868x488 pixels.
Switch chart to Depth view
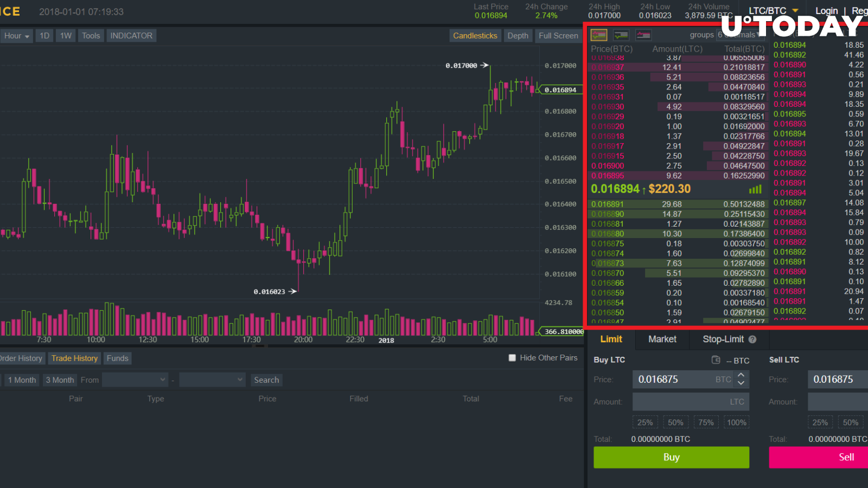[518, 36]
